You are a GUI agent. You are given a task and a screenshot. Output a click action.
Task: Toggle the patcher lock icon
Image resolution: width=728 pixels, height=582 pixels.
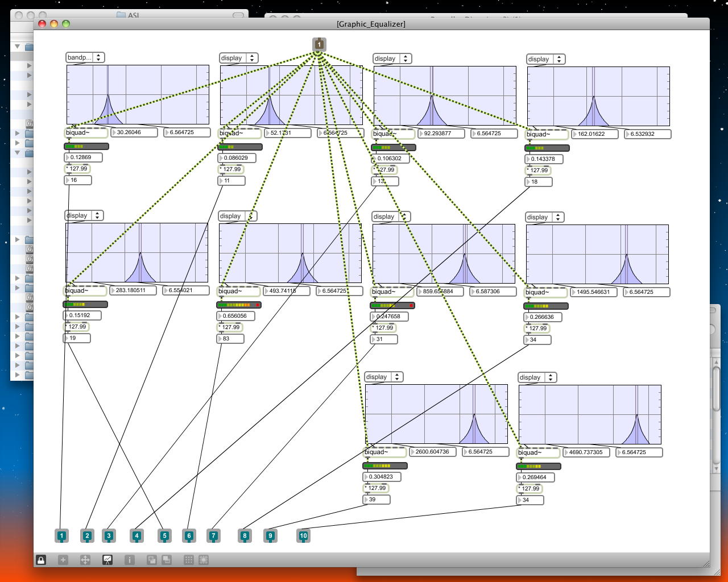click(41, 560)
